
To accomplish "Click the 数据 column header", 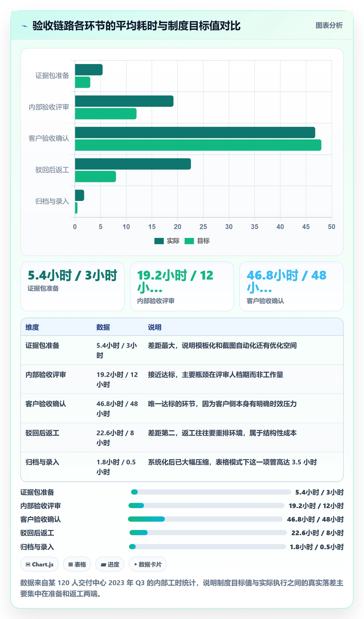I will 103,327.
